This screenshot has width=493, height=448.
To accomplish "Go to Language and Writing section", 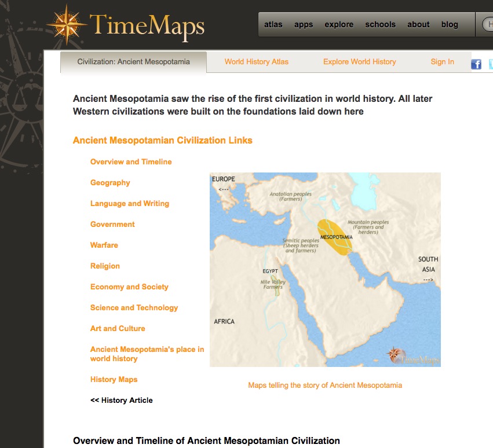I will point(130,204).
